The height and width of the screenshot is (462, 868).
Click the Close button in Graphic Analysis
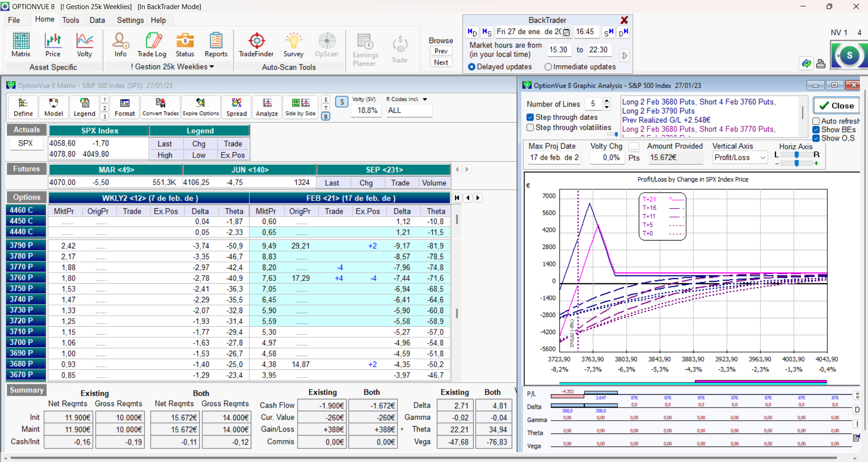click(x=836, y=106)
